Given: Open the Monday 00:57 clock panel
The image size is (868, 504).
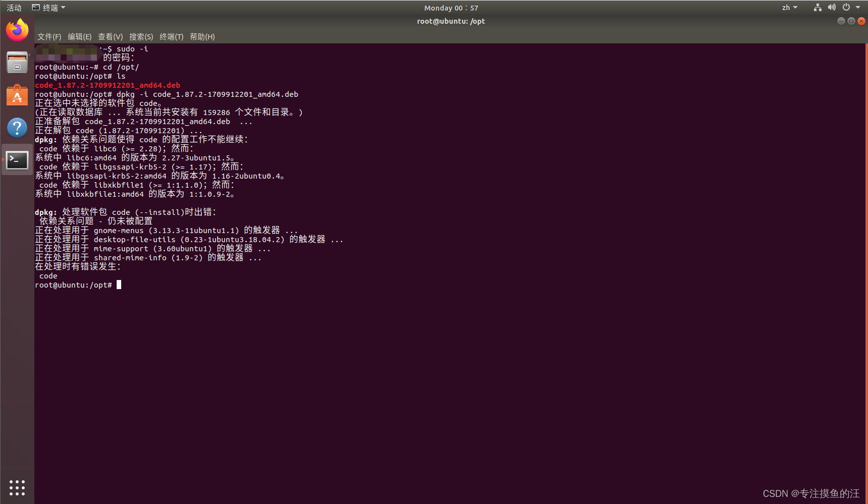Looking at the screenshot, I should click(451, 8).
